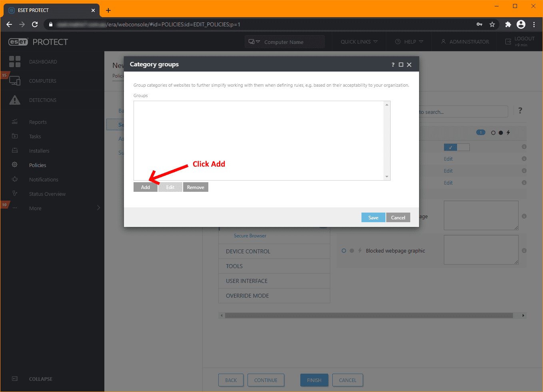The image size is (543, 392).
Task: Click the Policies gear icon
Action: 15,165
